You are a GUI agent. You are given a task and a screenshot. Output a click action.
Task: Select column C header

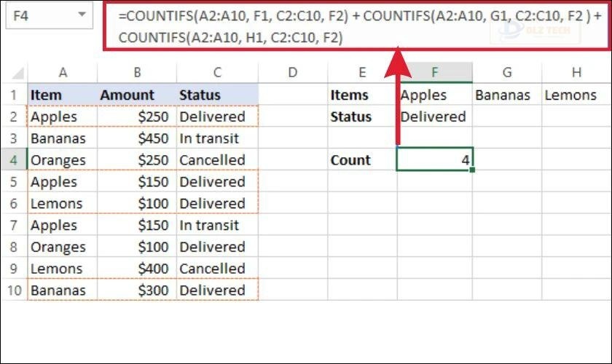(217, 71)
